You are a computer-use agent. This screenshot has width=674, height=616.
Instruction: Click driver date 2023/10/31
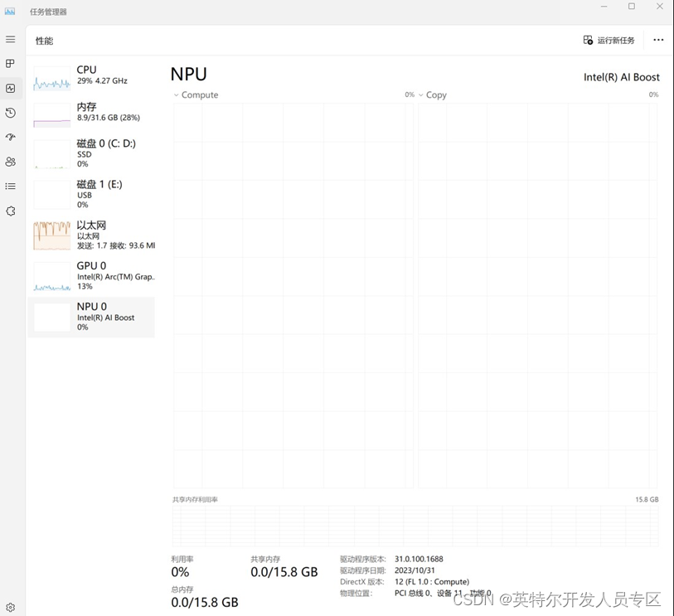[415, 570]
